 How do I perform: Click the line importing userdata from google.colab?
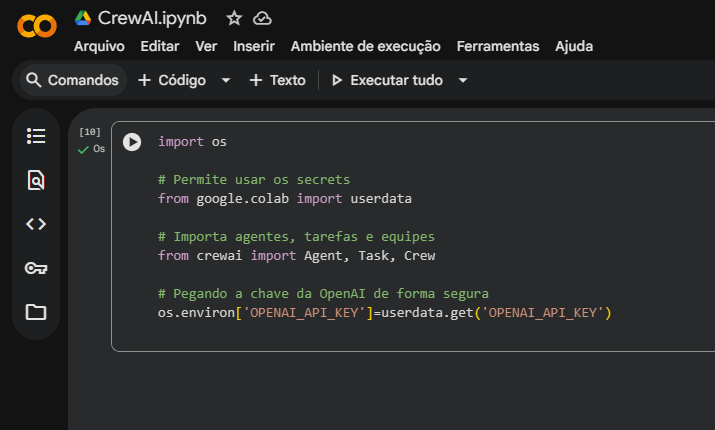(x=285, y=199)
